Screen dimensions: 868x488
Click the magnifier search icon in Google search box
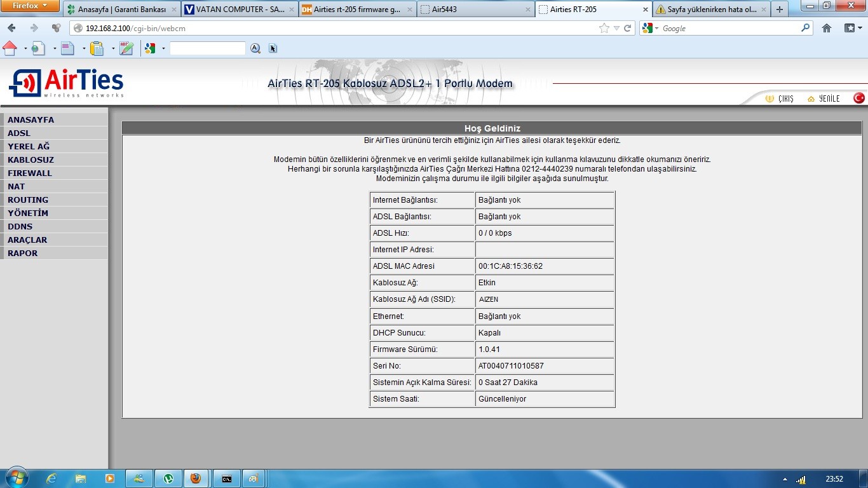806,28
